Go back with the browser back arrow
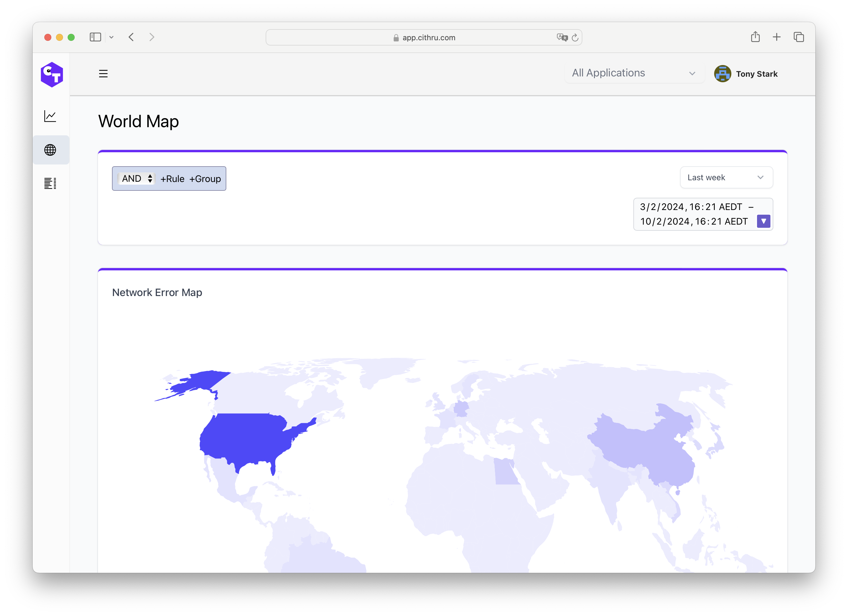848x616 pixels. pyautogui.click(x=131, y=37)
